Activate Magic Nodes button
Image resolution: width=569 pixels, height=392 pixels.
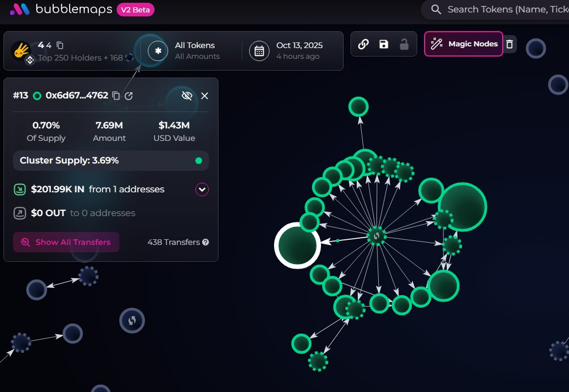[x=463, y=44]
